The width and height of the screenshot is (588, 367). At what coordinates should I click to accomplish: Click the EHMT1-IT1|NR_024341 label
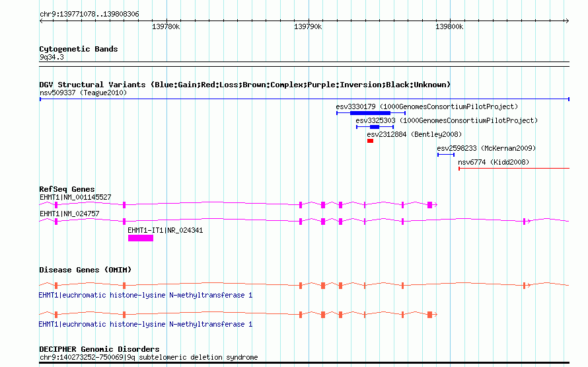pyautogui.click(x=165, y=230)
